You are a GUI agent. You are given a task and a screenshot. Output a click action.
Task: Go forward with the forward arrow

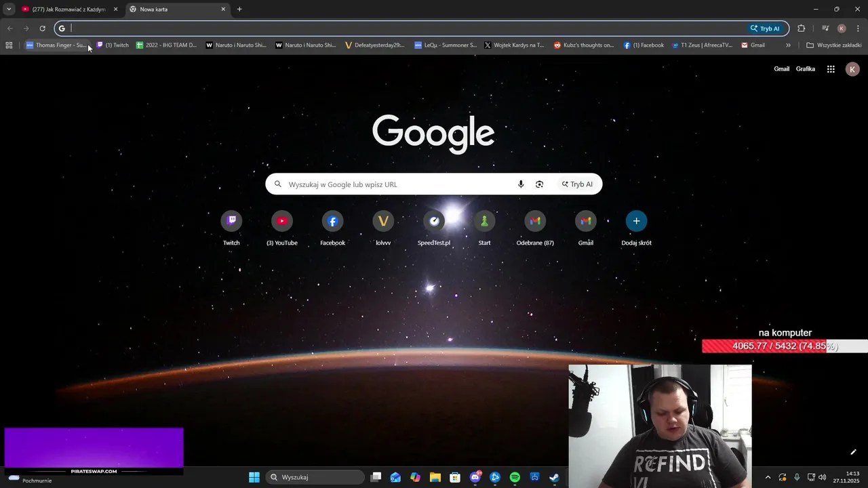(26, 28)
